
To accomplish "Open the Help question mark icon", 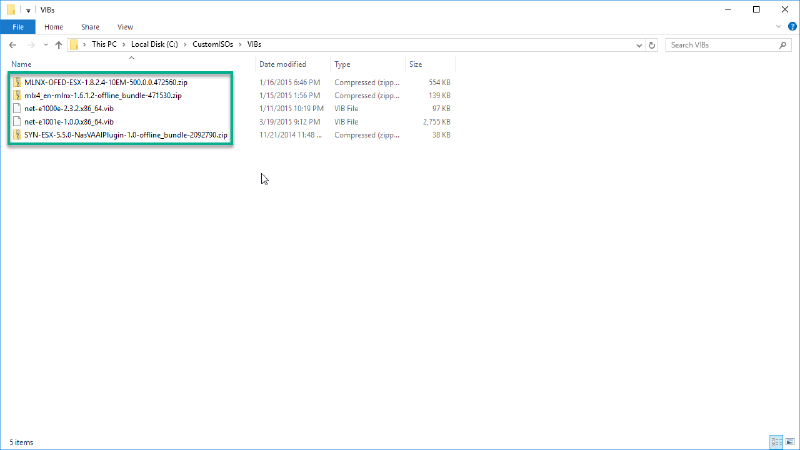I will (x=792, y=27).
